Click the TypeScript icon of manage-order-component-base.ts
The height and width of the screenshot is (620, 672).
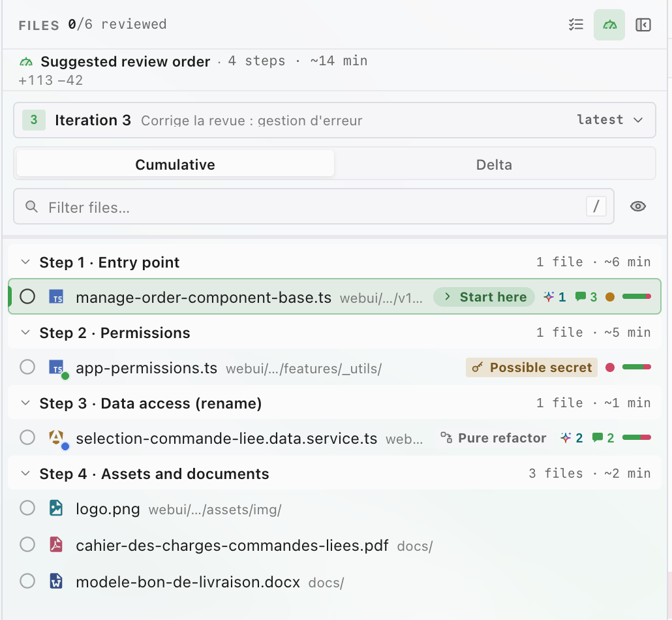tap(56, 297)
